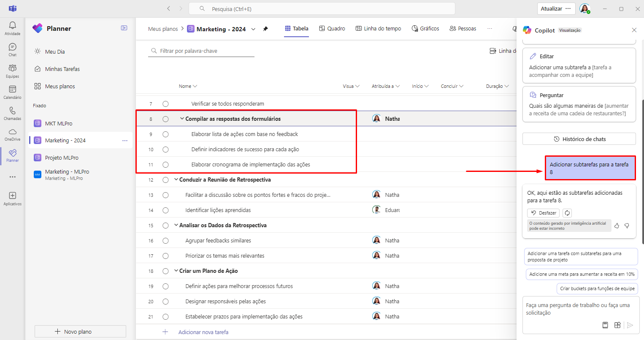
Task: Close the Copilot panel
Action: coord(634,30)
